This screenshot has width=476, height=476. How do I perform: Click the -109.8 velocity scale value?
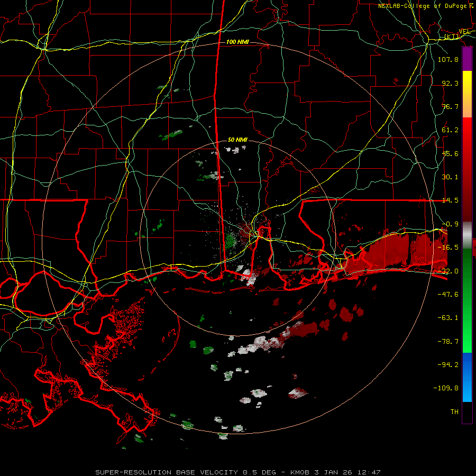(446, 388)
